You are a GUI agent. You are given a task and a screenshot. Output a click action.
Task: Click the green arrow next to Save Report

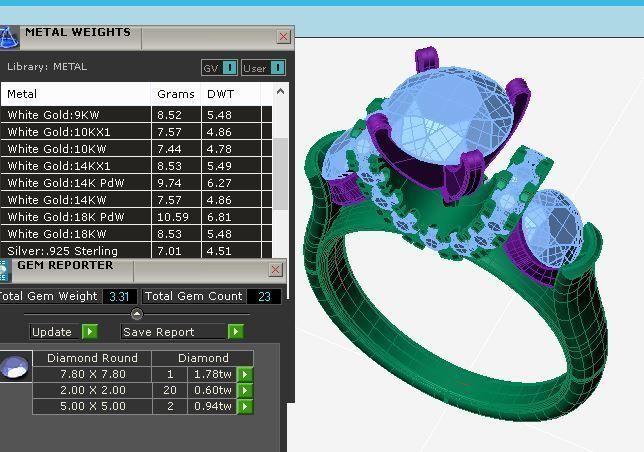tap(236, 331)
